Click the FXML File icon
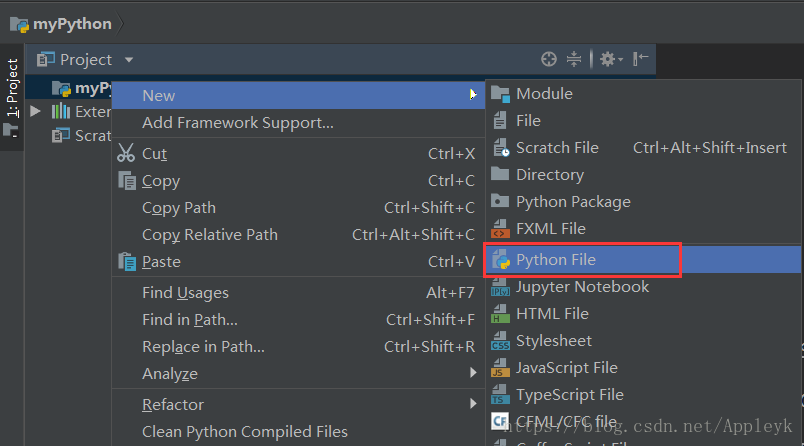Viewport: 804px width, 446px height. (x=500, y=229)
